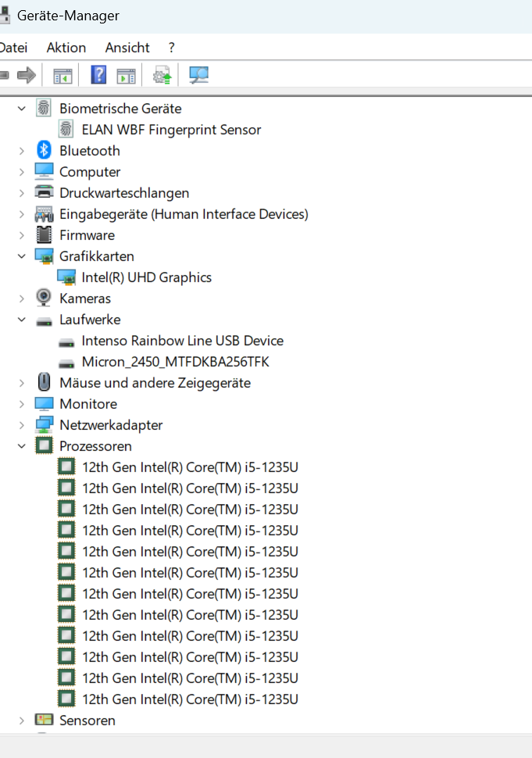Expand the Firmware category
The image size is (532, 758).
point(22,235)
